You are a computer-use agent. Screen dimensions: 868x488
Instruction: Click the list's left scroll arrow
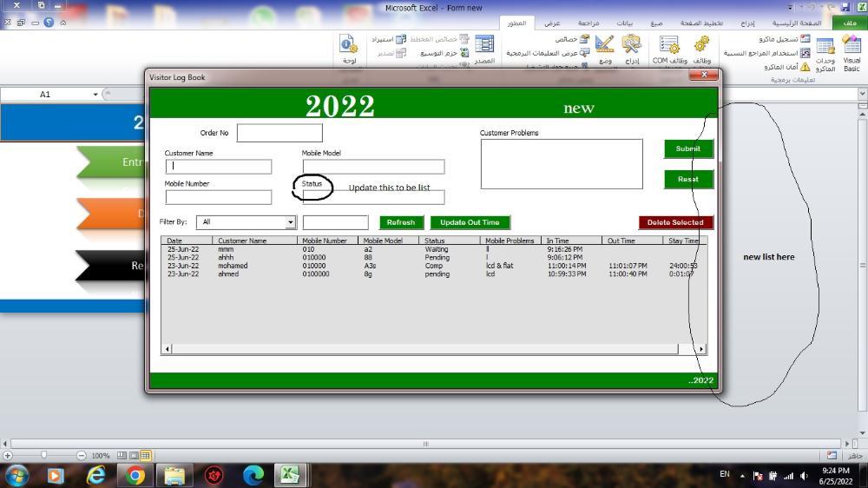pyautogui.click(x=168, y=349)
